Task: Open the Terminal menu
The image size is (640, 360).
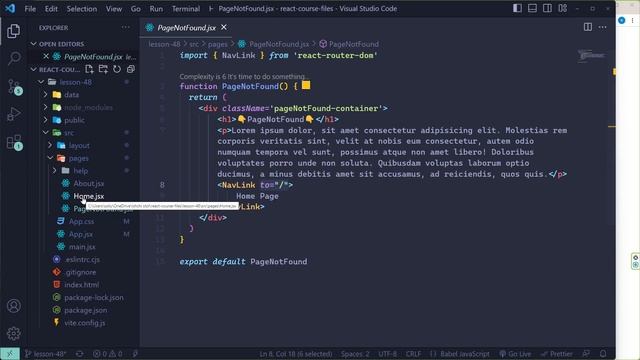Action: [x=186, y=9]
